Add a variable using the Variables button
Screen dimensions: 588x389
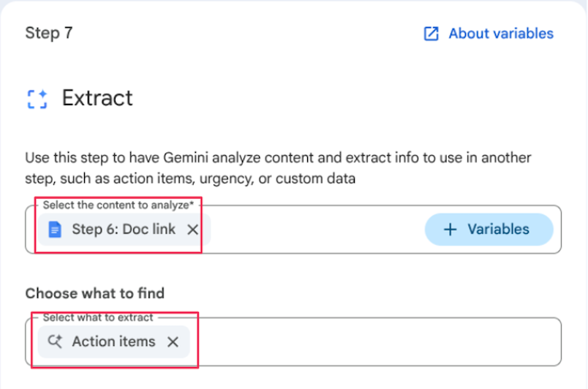tap(489, 230)
